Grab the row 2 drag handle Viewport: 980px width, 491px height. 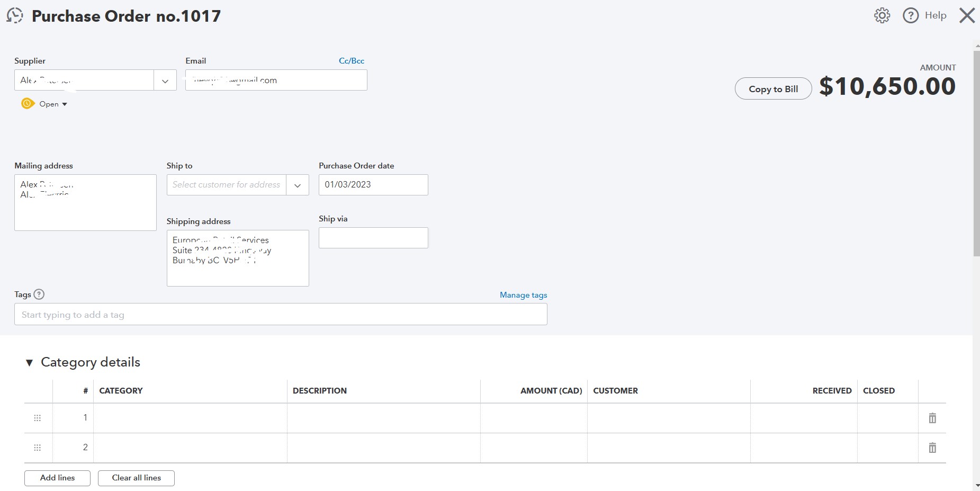point(38,448)
